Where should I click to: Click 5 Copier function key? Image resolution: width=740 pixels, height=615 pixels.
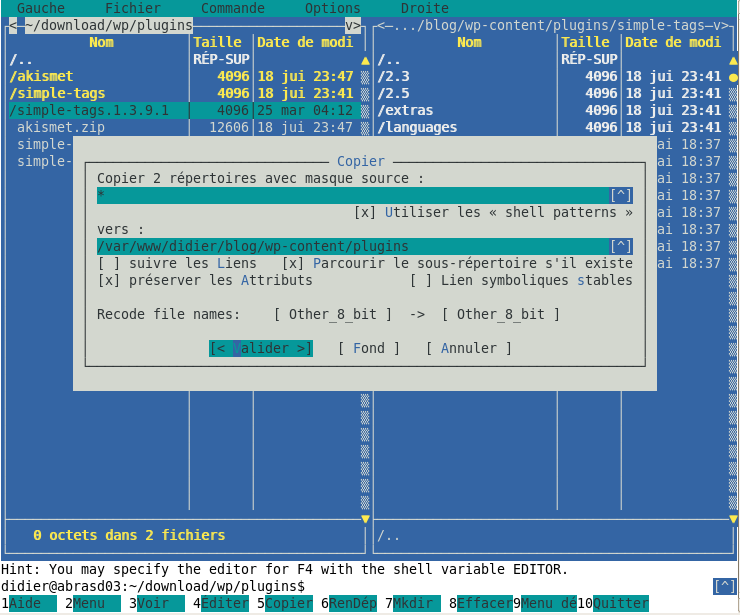pos(285,603)
